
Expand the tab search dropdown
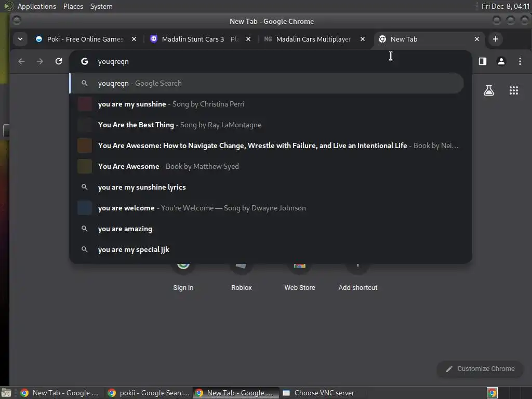click(x=20, y=39)
